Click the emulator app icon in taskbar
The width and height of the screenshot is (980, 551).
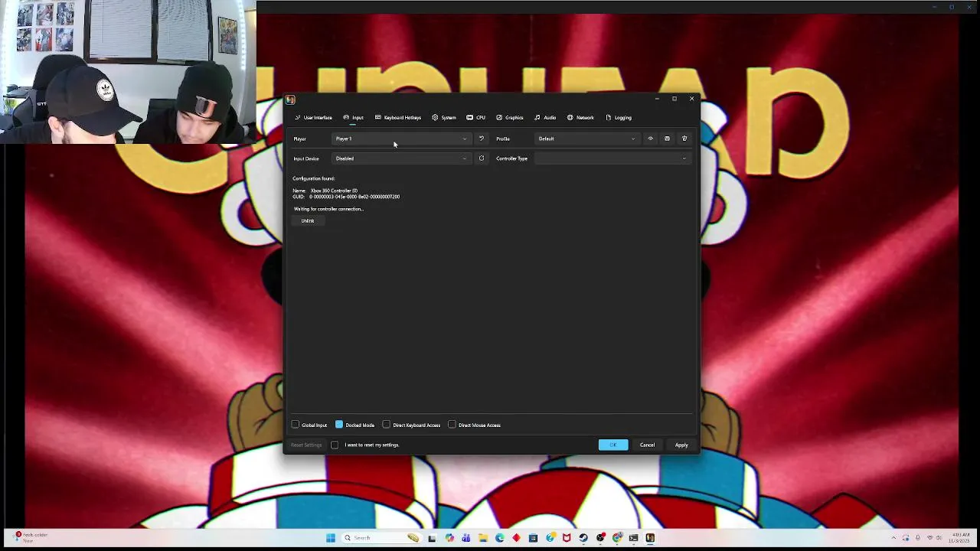tap(650, 538)
